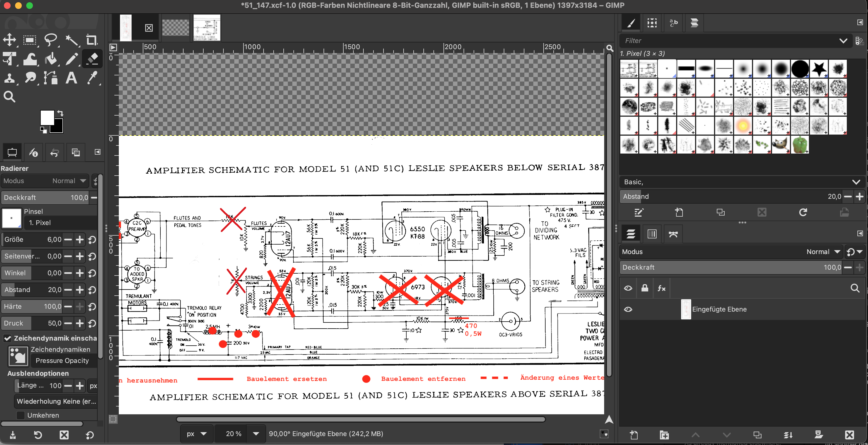The image size is (868, 445).
Task: Hide the Eingefügte Ebene layer
Action: [628, 309]
